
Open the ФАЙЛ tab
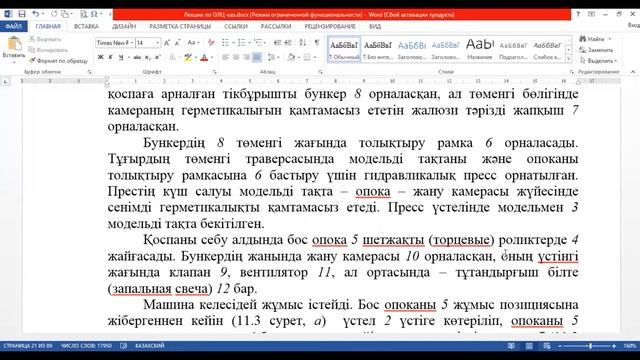(x=13, y=26)
